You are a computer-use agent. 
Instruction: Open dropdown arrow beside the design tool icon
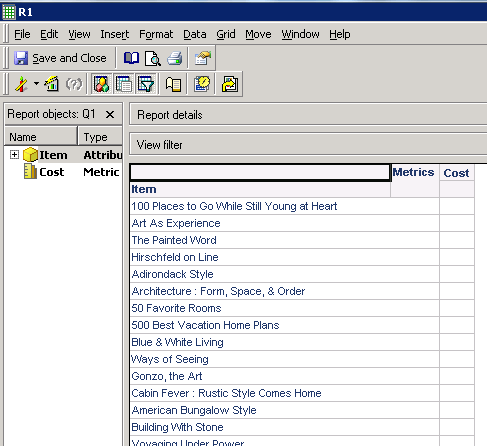[x=36, y=84]
